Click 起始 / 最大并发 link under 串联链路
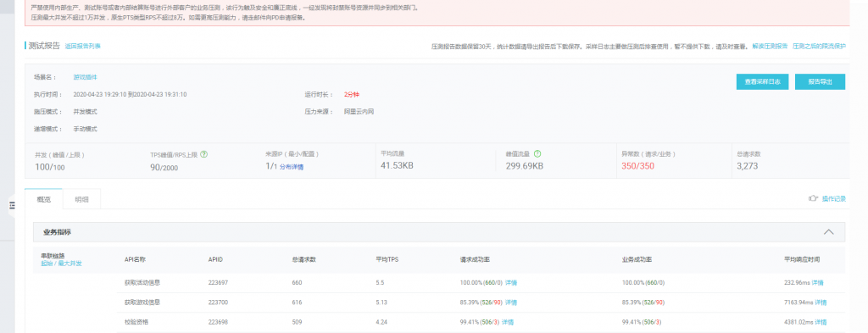The width and height of the screenshot is (868, 333). coord(61,264)
